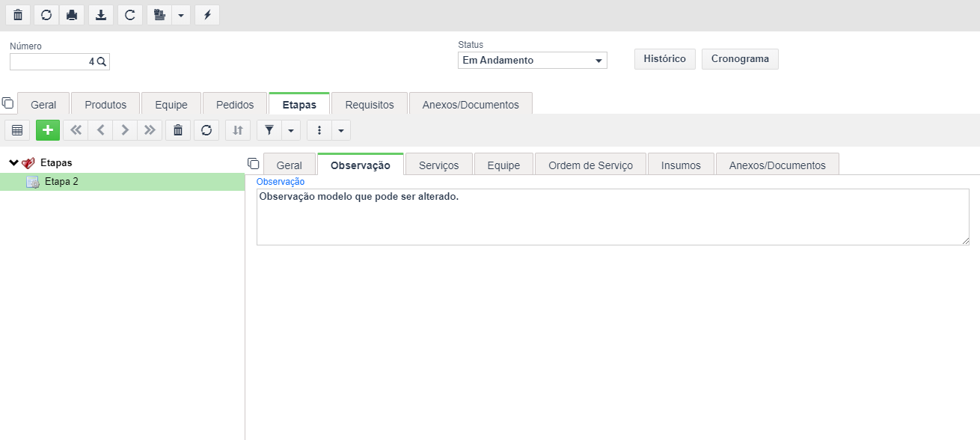Click the Cronograma button
This screenshot has height=440, width=980.
click(x=740, y=59)
